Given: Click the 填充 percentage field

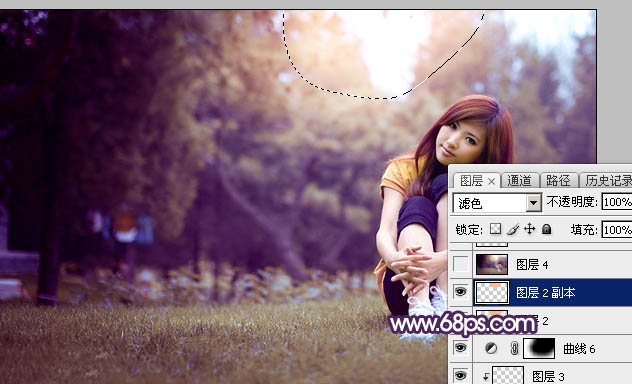Looking at the screenshot, I should [x=617, y=230].
